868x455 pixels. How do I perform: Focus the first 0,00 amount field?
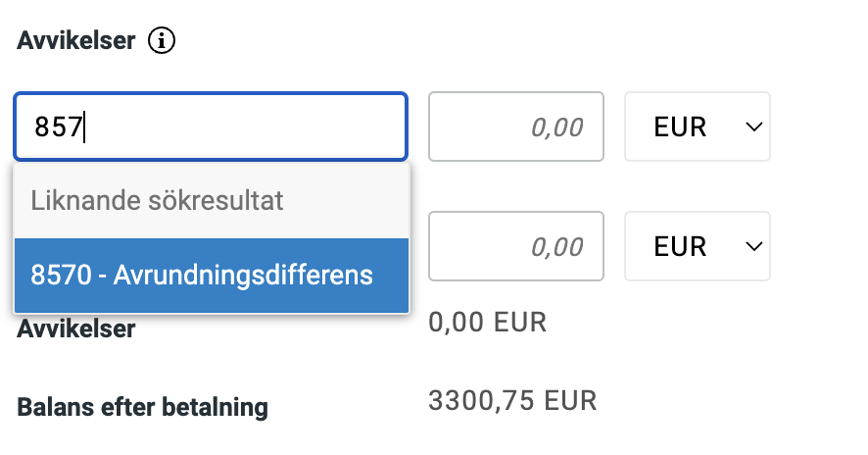[515, 126]
